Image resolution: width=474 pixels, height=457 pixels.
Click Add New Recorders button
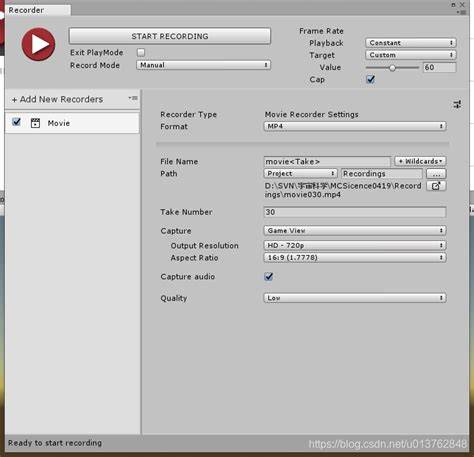57,99
